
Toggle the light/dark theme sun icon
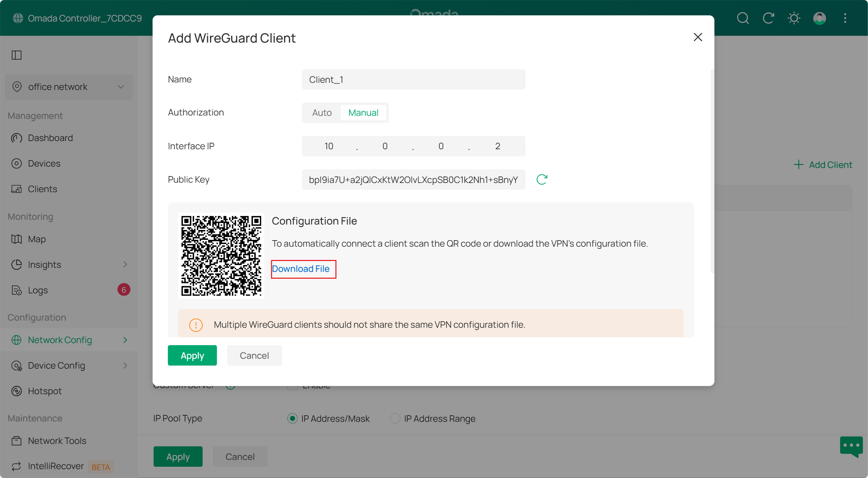(794, 18)
